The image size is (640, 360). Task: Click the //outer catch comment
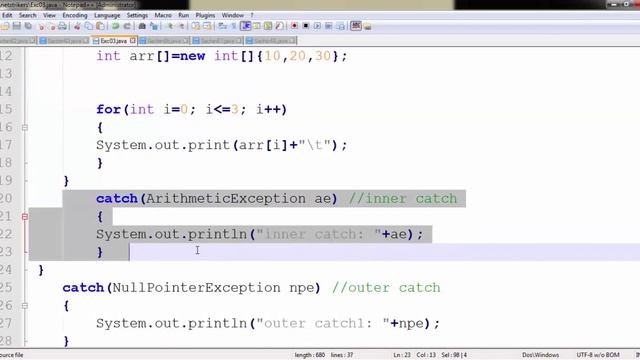point(386,288)
